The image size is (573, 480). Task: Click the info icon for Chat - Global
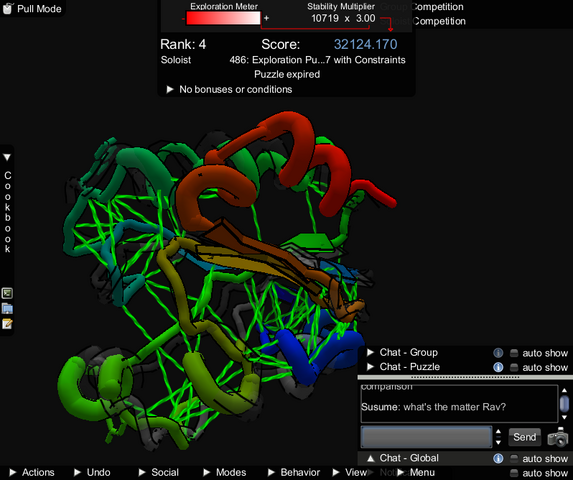[498, 458]
